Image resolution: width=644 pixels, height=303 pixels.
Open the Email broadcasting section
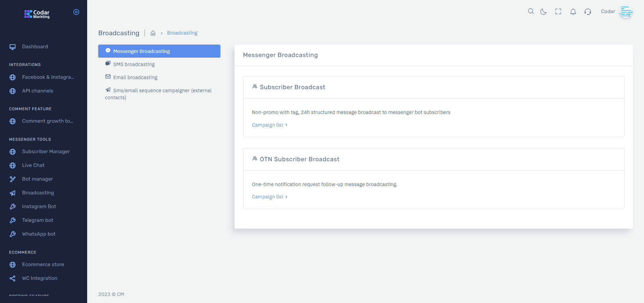point(135,77)
